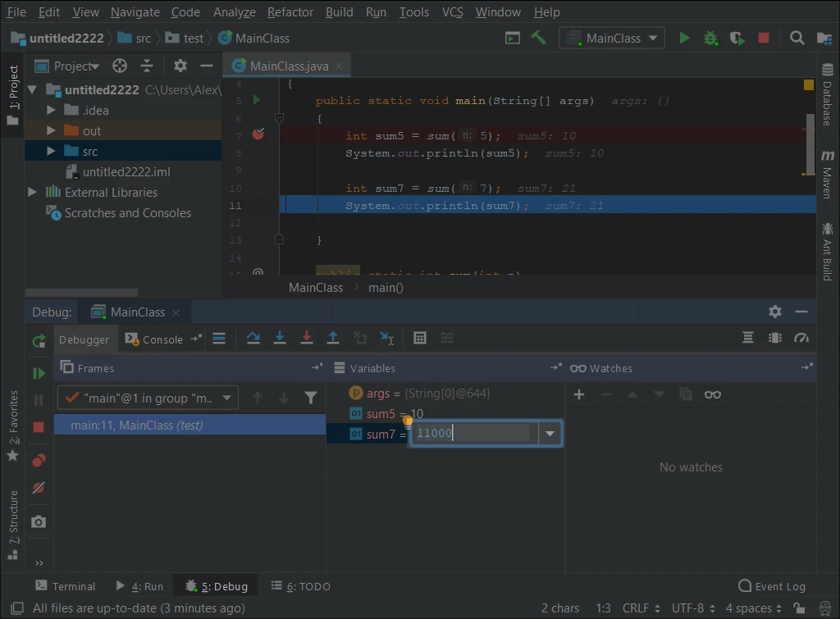Open the Terminal tool window tab
This screenshot has width=840, height=619.
click(66, 586)
